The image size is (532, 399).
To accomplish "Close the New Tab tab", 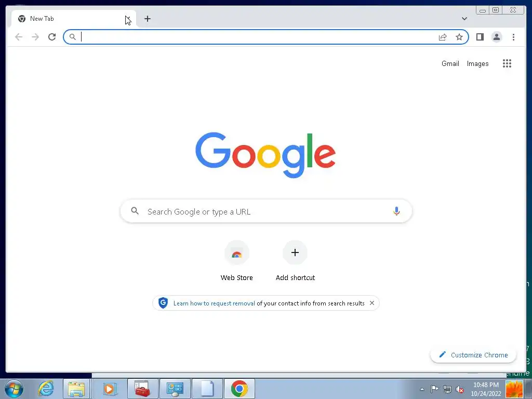I will 128,19.
